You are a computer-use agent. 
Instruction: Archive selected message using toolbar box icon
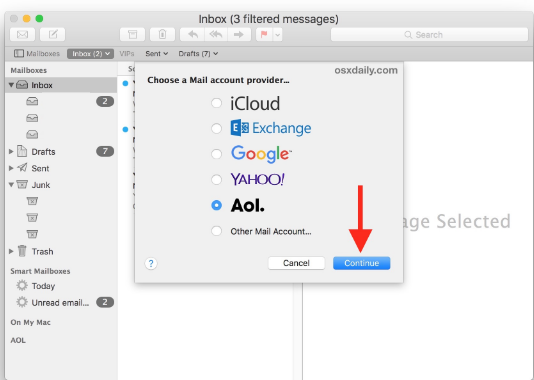pos(132,34)
